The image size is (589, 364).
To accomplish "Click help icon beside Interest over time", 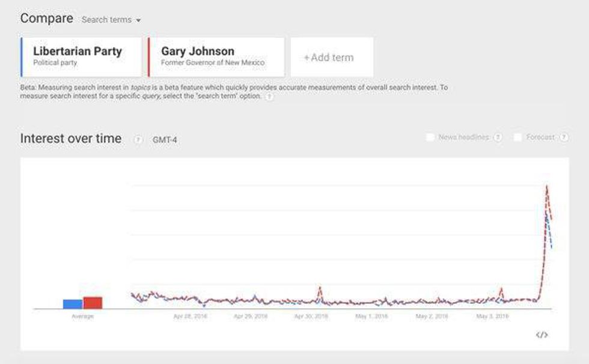I will pyautogui.click(x=138, y=139).
